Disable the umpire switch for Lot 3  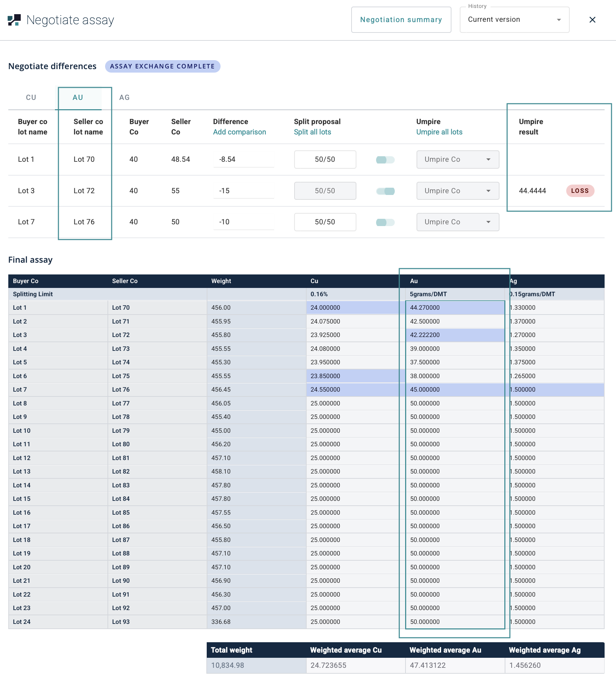pos(385,191)
